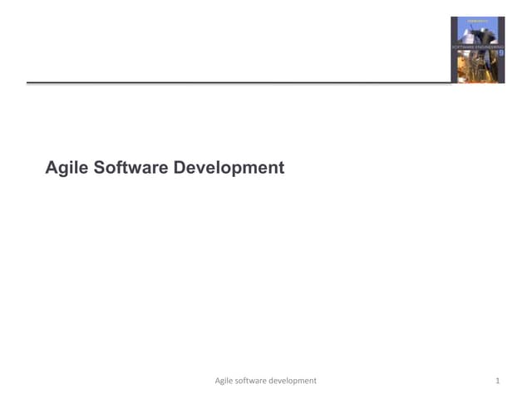Click the Software Engineering book cover image
Screen dimensions: 532x399
click(x=477, y=50)
